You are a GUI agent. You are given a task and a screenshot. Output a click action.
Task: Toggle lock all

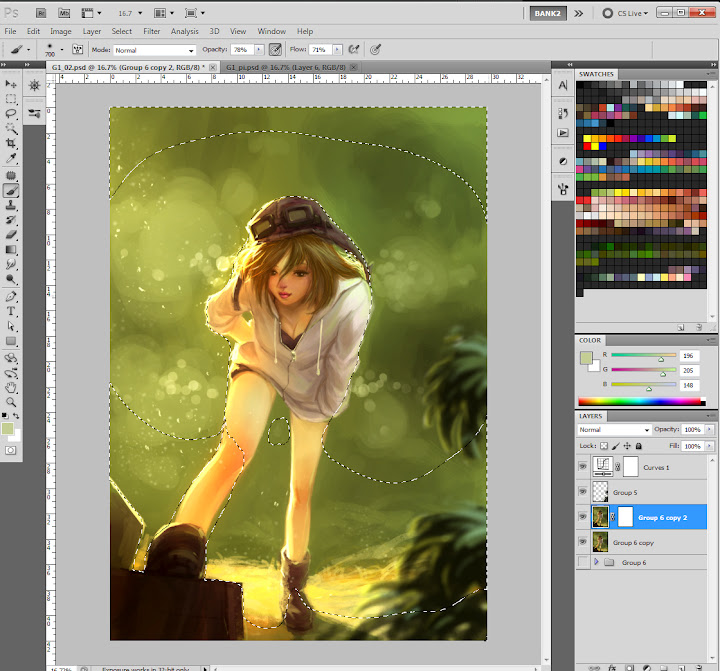click(x=639, y=446)
